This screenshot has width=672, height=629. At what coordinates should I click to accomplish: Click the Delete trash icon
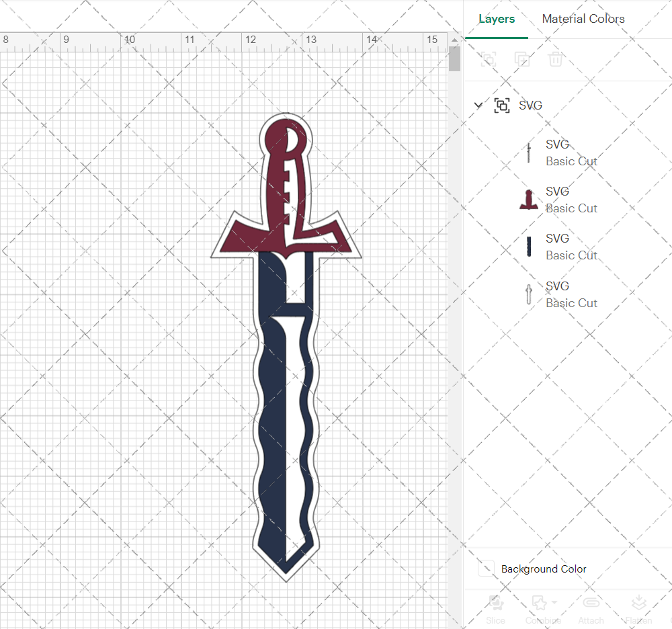click(555, 59)
